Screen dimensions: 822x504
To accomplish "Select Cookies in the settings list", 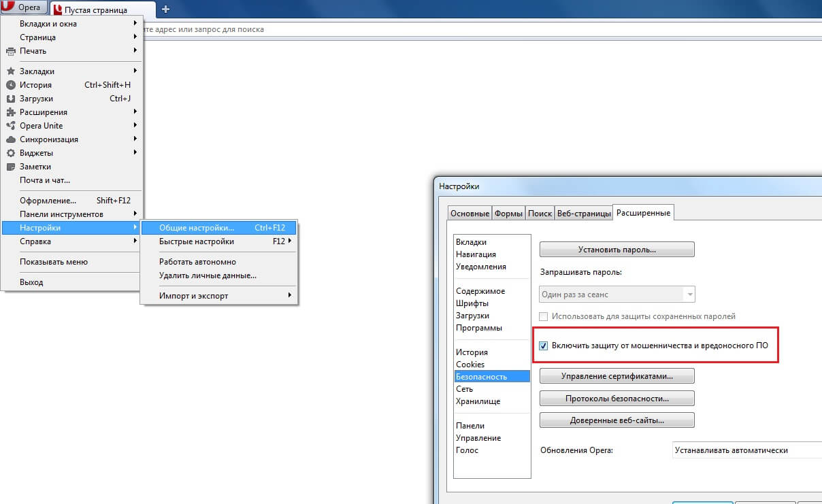I will pos(470,365).
